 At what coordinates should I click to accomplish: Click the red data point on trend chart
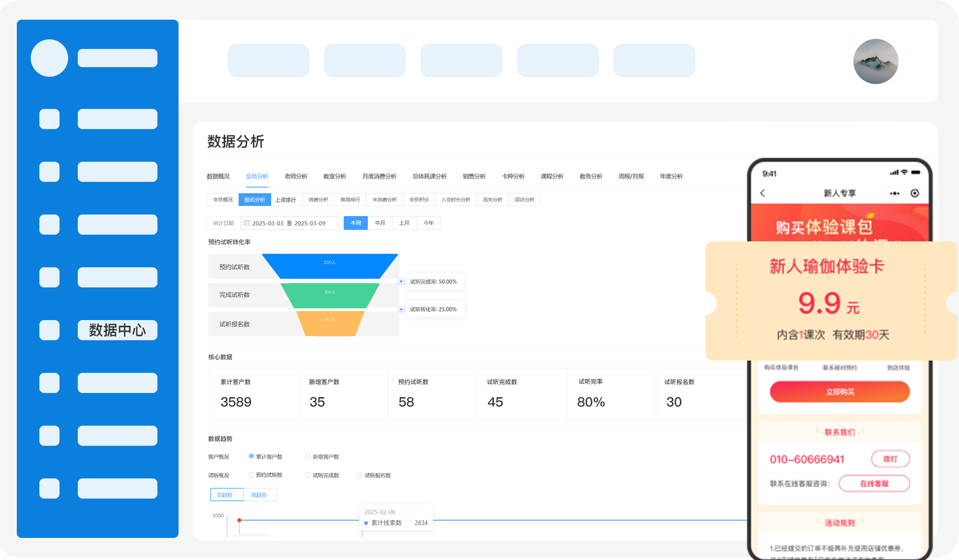click(239, 520)
